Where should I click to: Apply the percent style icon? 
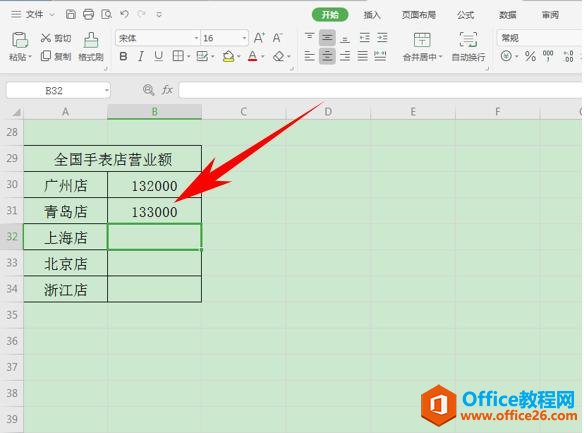(530, 56)
